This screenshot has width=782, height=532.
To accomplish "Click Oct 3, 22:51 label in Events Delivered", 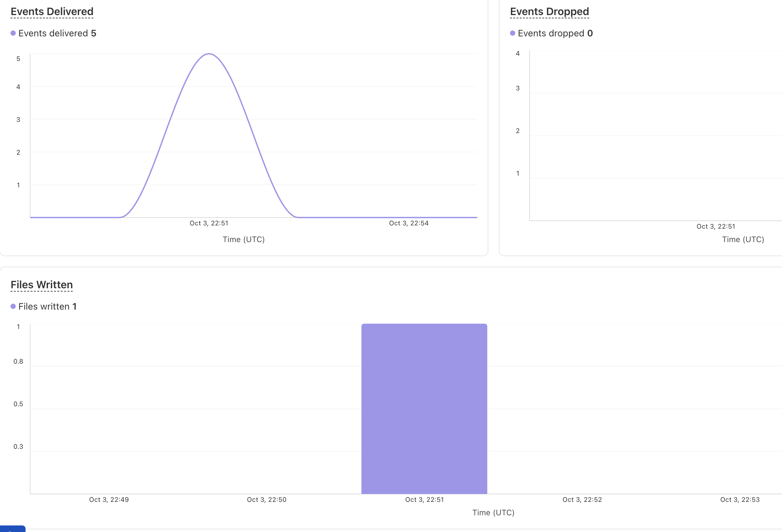I will (x=209, y=223).
